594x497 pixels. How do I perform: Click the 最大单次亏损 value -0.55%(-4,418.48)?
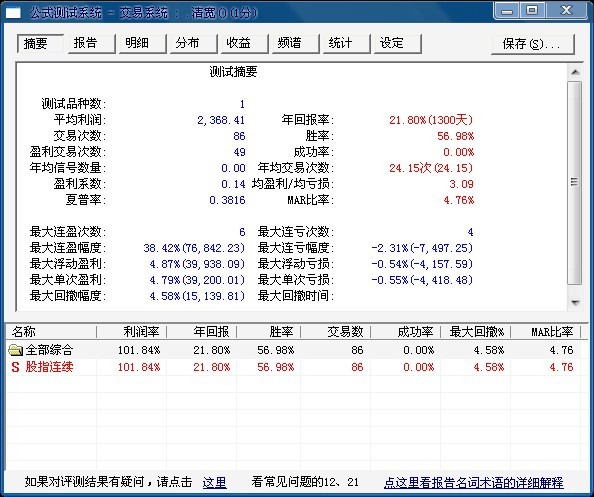[422, 280]
